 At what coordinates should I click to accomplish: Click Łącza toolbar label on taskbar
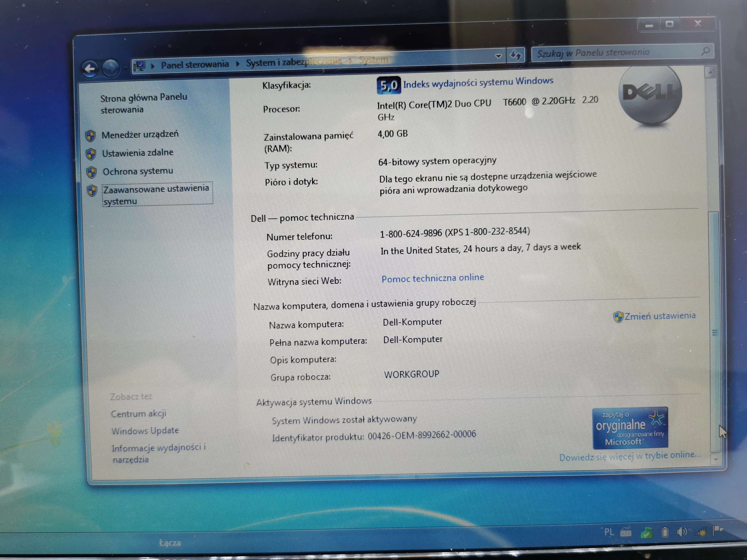click(x=170, y=543)
